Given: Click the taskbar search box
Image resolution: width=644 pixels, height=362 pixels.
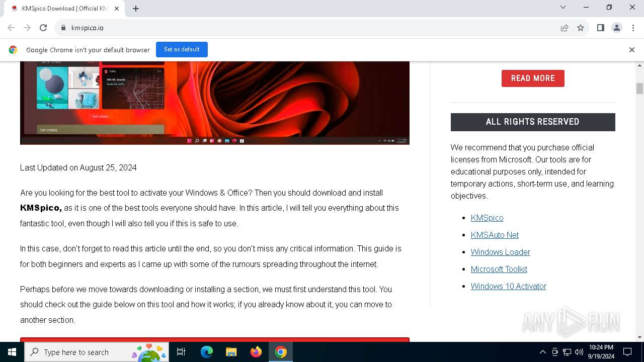Looking at the screenshot, I should click(x=97, y=352).
